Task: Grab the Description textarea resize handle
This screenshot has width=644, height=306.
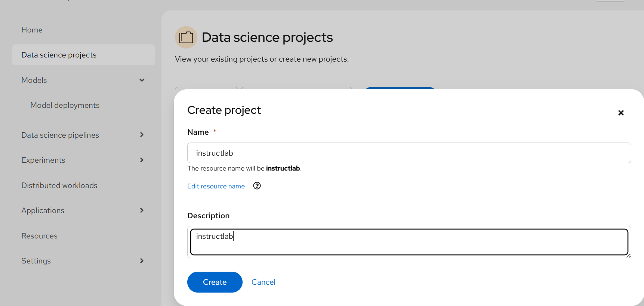Action: click(x=629, y=256)
